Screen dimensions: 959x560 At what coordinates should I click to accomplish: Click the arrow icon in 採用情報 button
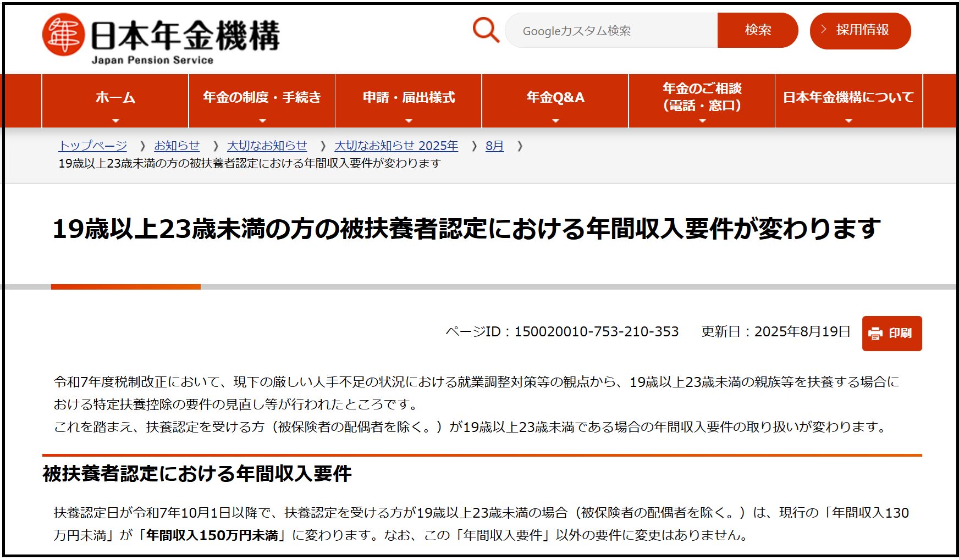823,30
